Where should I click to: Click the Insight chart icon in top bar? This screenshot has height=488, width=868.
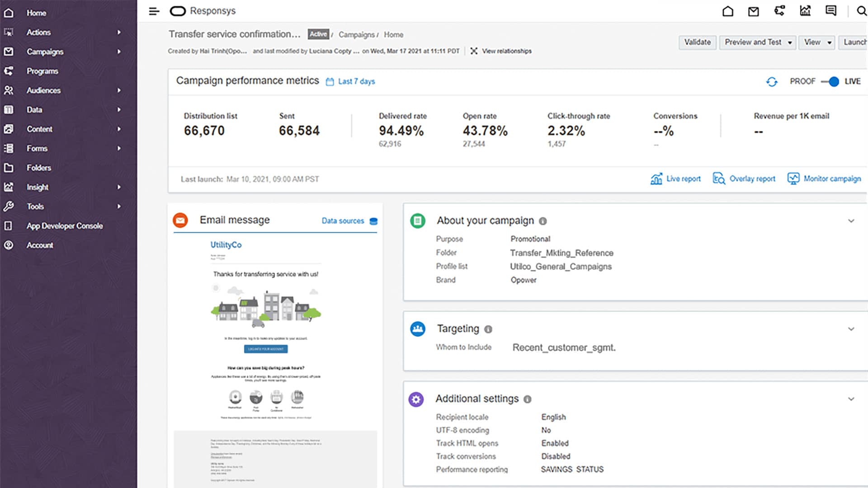805,11
